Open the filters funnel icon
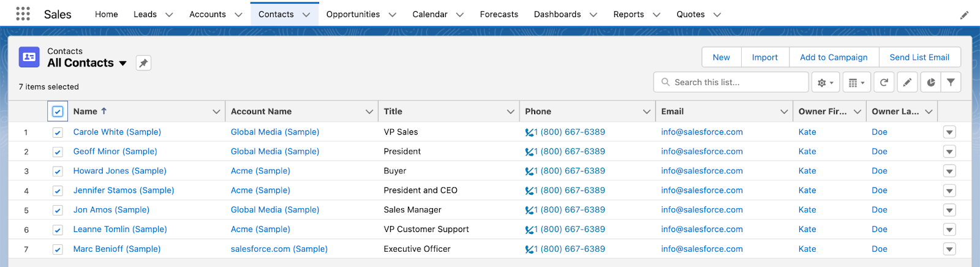980x267 pixels. pyautogui.click(x=951, y=82)
